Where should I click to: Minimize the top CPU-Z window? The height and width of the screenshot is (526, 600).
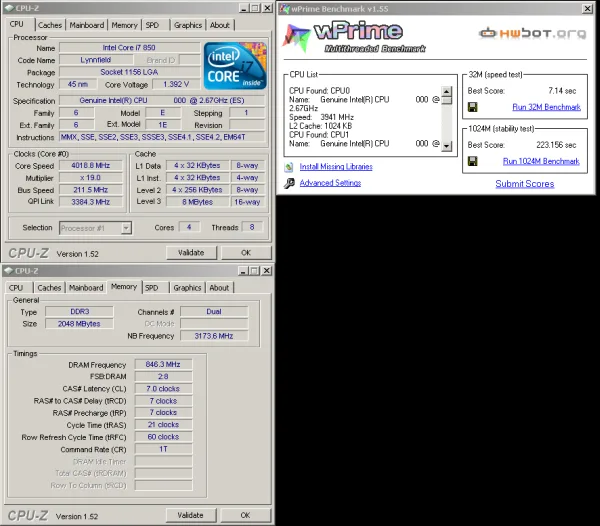point(244,8)
